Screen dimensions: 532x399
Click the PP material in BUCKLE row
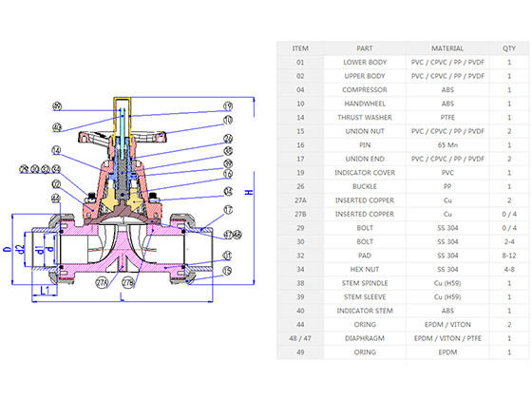coord(447,186)
